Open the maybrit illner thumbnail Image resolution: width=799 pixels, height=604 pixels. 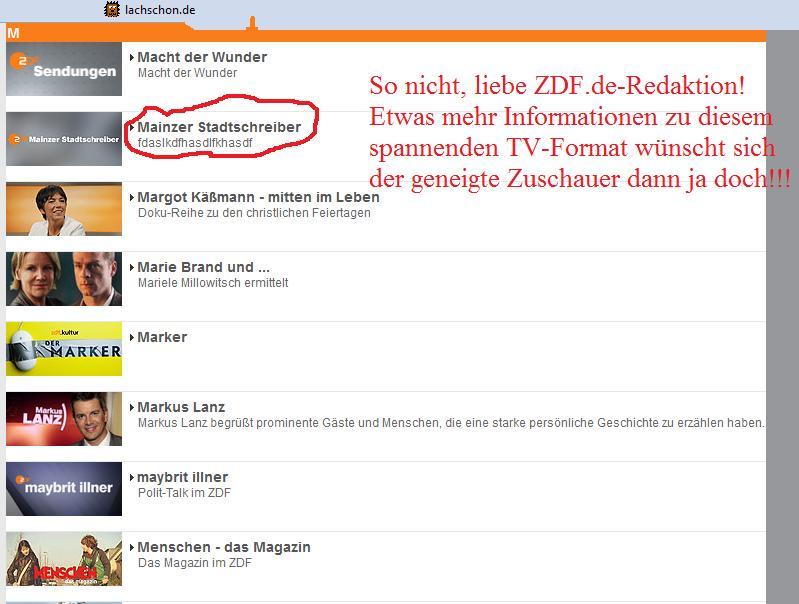point(64,489)
